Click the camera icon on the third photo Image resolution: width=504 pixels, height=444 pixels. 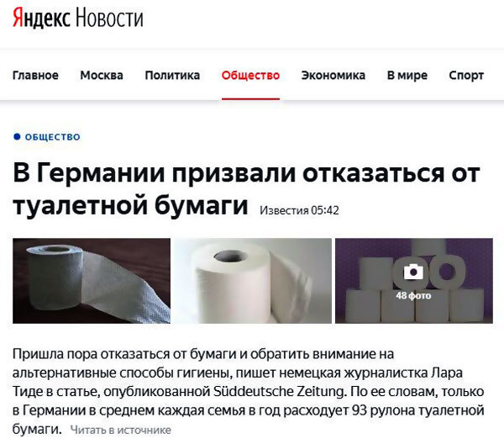point(413,272)
